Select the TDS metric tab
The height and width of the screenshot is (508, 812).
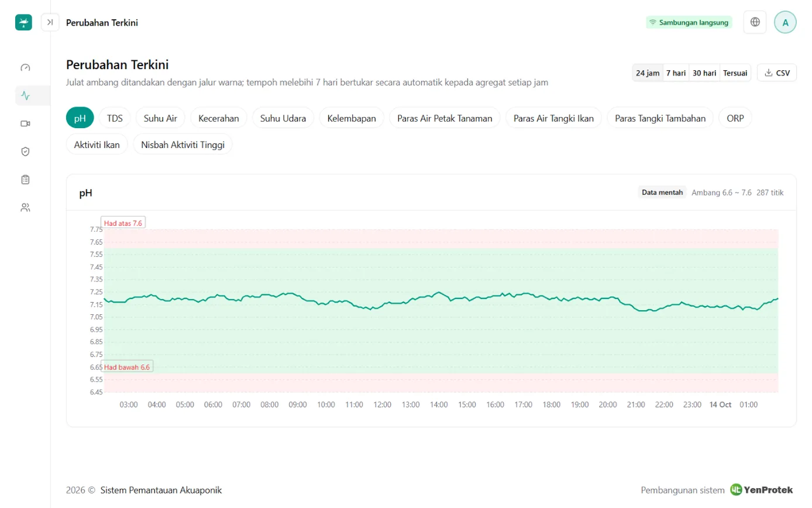pos(115,118)
